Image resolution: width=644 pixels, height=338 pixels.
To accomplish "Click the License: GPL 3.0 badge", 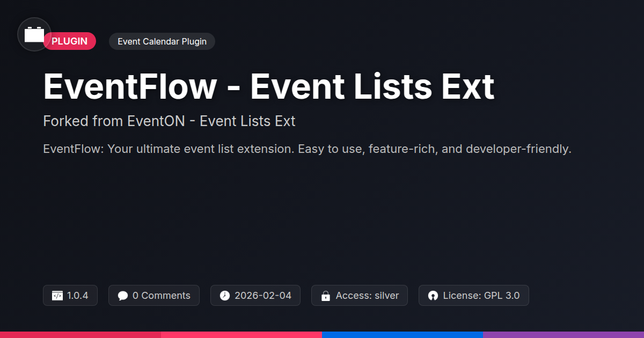I will [474, 296].
